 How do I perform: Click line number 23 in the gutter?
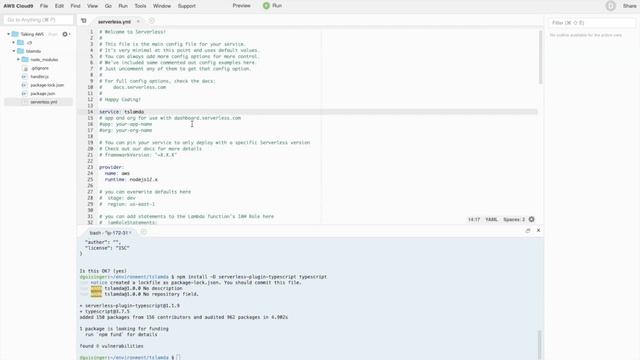90,167
